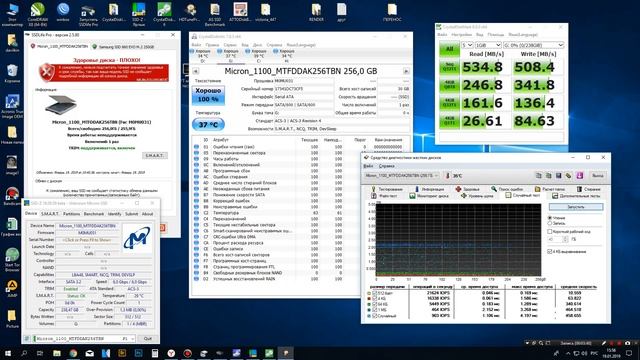
Task: Click the Micron logo in SSD-Z window
Action: (137, 238)
